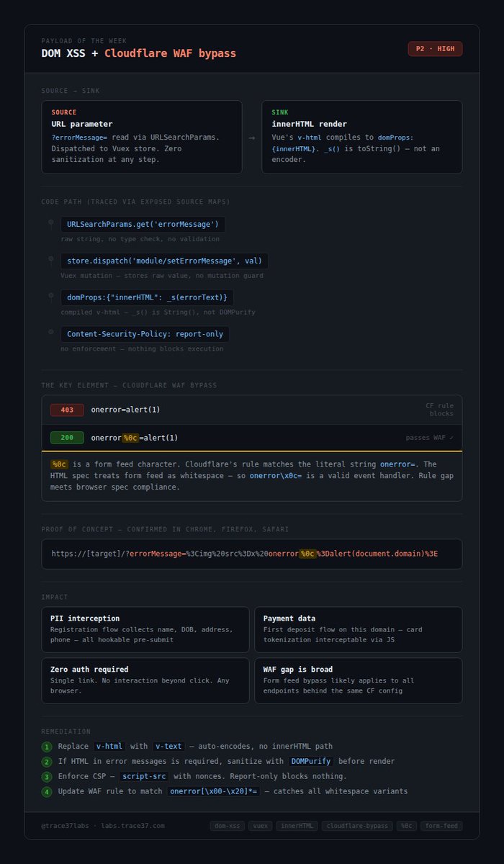Click the innerHTML footer tag
Image resolution: width=504 pixels, height=864 pixels.
297,826
